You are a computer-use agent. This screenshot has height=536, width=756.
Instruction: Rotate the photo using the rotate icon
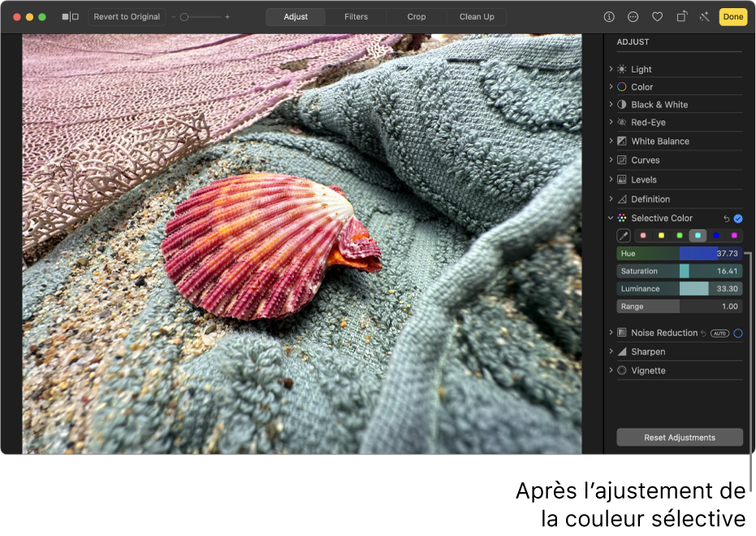tap(682, 17)
